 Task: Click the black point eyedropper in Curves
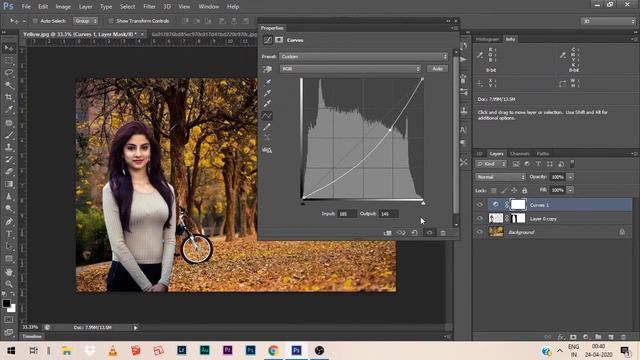tap(267, 82)
